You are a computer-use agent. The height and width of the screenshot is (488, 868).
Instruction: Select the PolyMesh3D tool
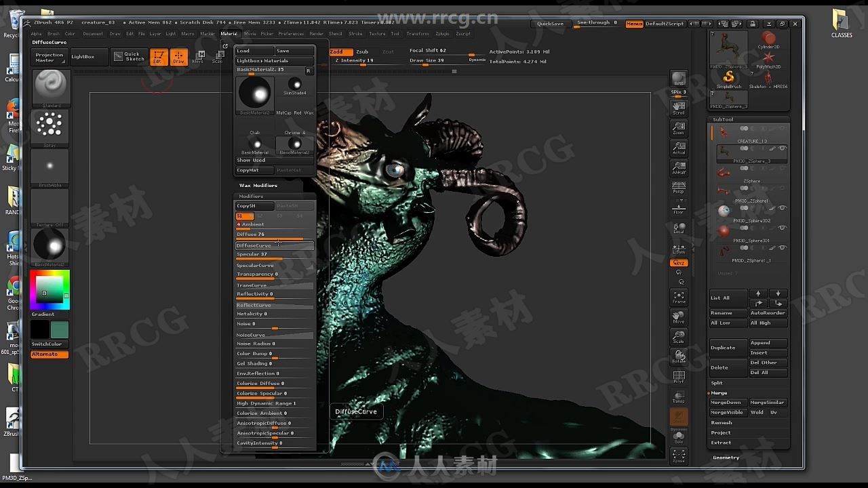768,60
